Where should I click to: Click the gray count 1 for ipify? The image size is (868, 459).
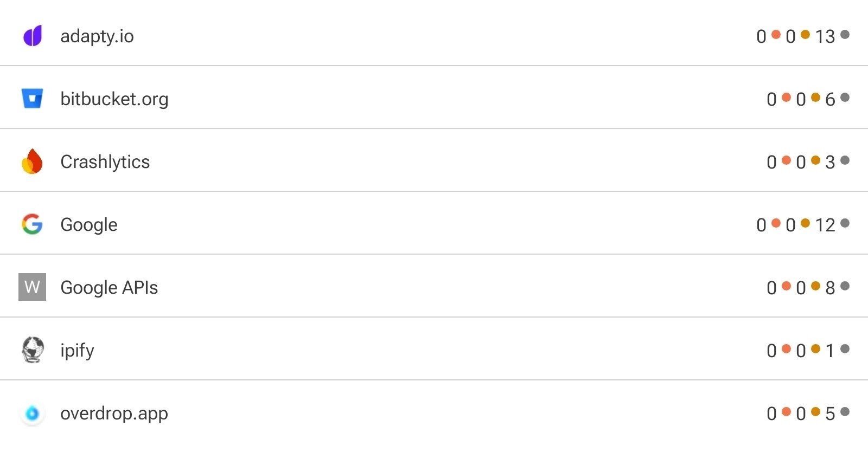pos(830,351)
